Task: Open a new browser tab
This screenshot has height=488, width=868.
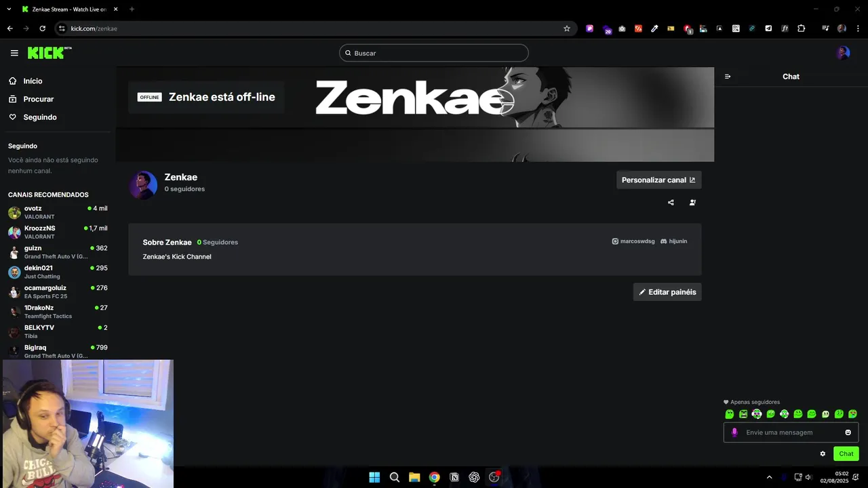Action: pyautogui.click(x=132, y=9)
